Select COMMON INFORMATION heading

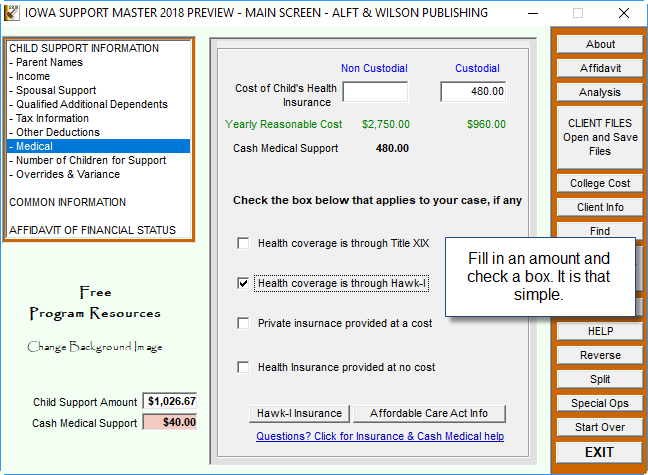click(x=98, y=202)
